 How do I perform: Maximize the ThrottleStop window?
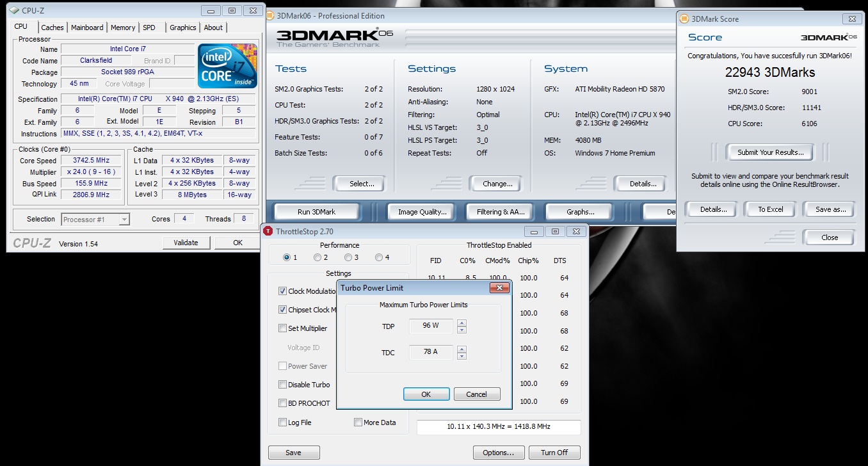tap(555, 231)
